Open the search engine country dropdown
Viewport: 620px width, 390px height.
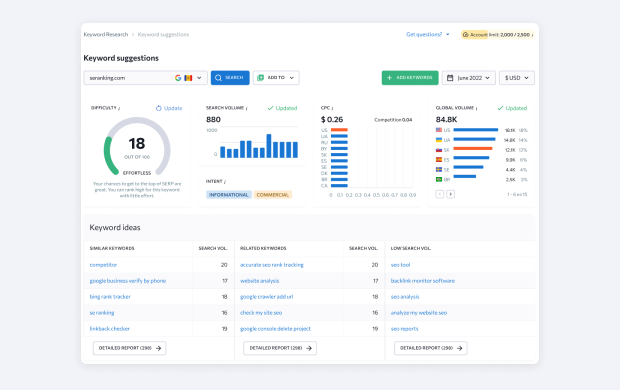(x=199, y=78)
